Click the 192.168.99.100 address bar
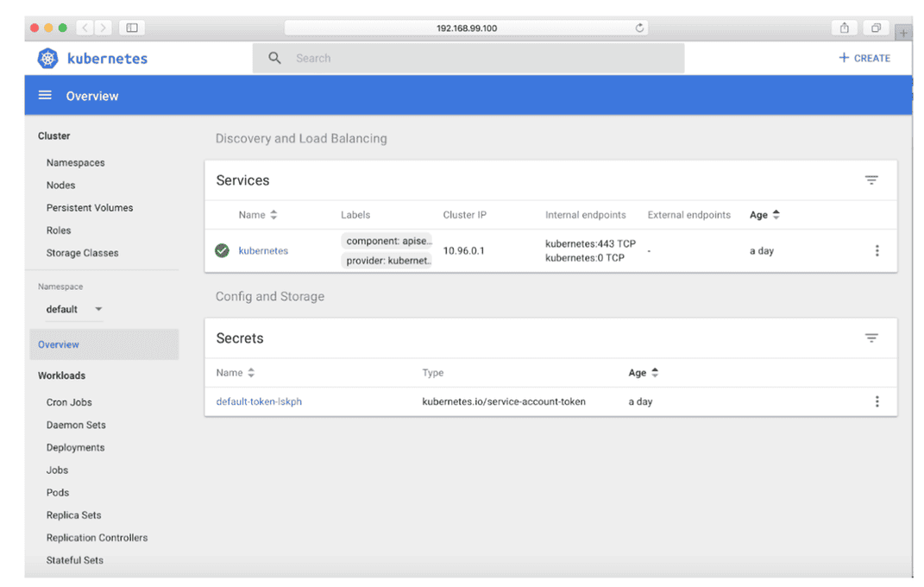 pyautogui.click(x=466, y=28)
